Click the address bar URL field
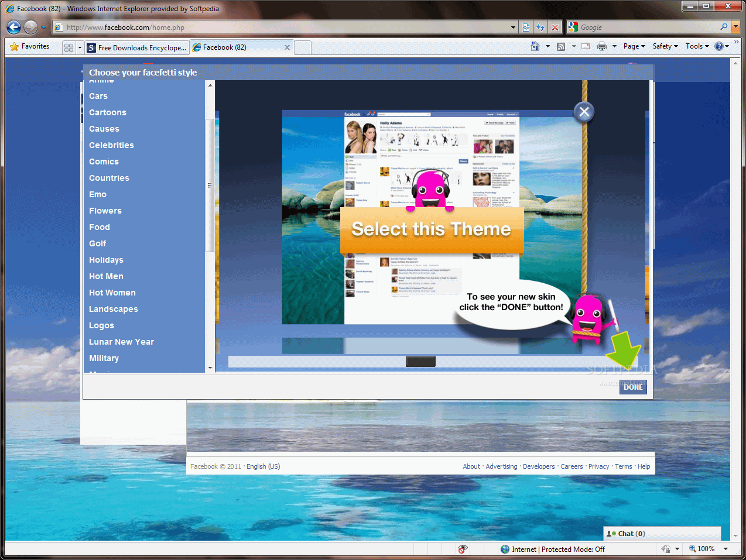This screenshot has height=560, width=746. (281, 27)
